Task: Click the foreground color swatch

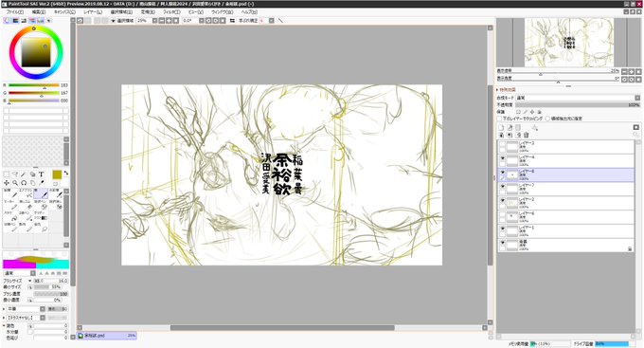Action: (57, 174)
